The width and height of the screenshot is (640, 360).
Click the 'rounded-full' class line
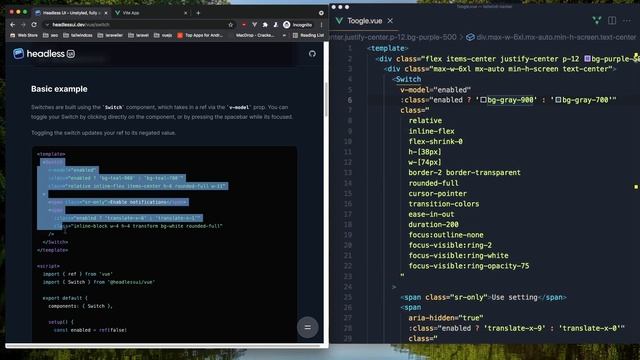(x=433, y=183)
